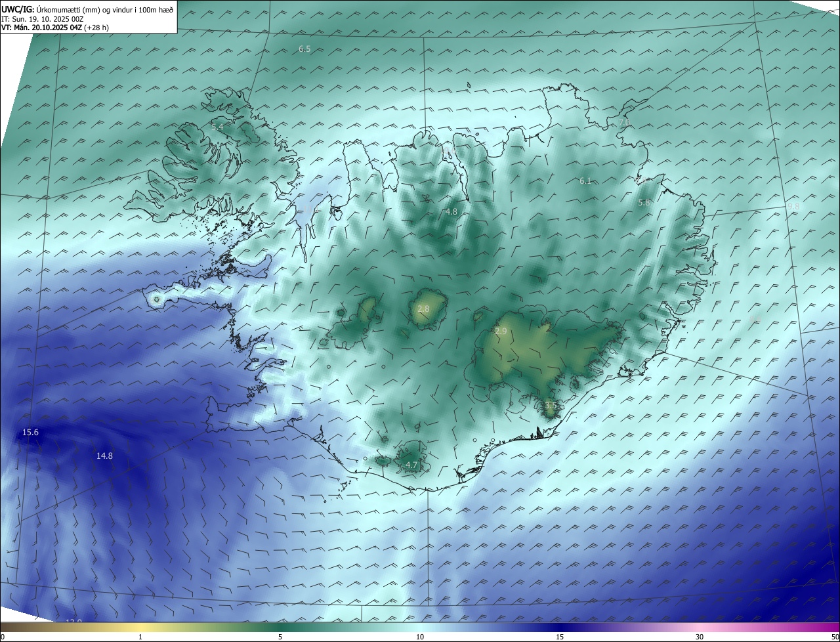Click the 5 tick on color scale

[280, 637]
